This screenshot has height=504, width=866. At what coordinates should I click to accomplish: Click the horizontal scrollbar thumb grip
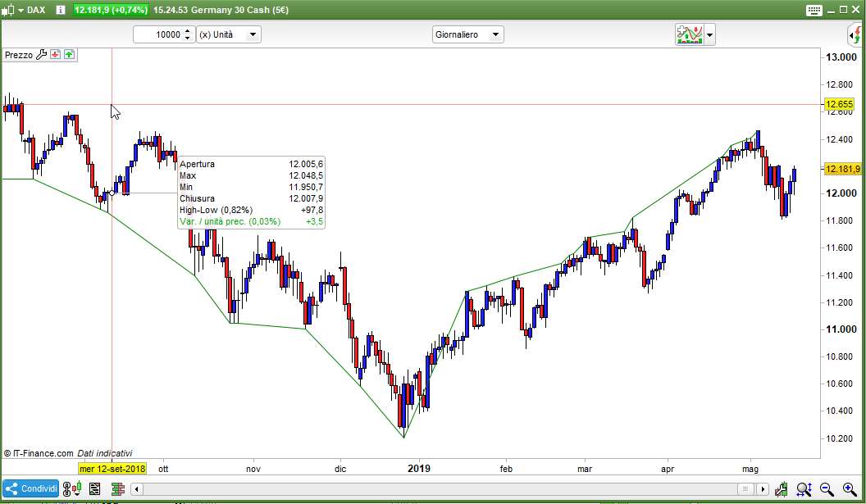pyautogui.click(x=745, y=489)
